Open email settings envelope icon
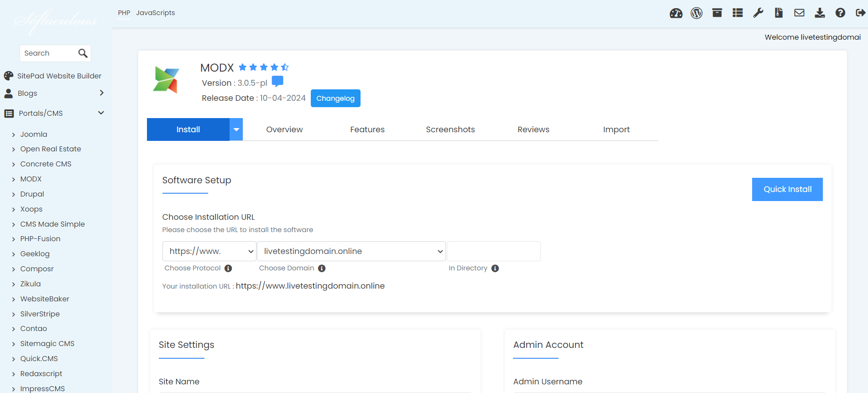The height and width of the screenshot is (393, 868). pyautogui.click(x=799, y=13)
